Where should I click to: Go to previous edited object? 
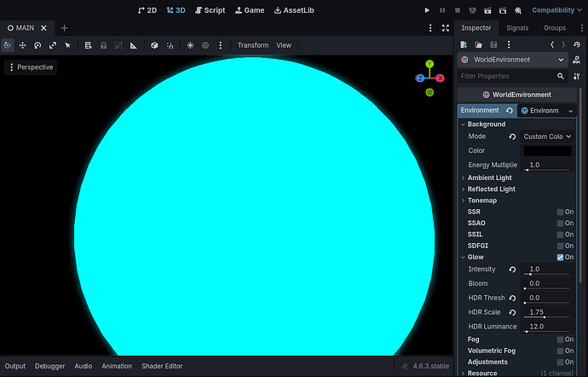tap(552, 44)
